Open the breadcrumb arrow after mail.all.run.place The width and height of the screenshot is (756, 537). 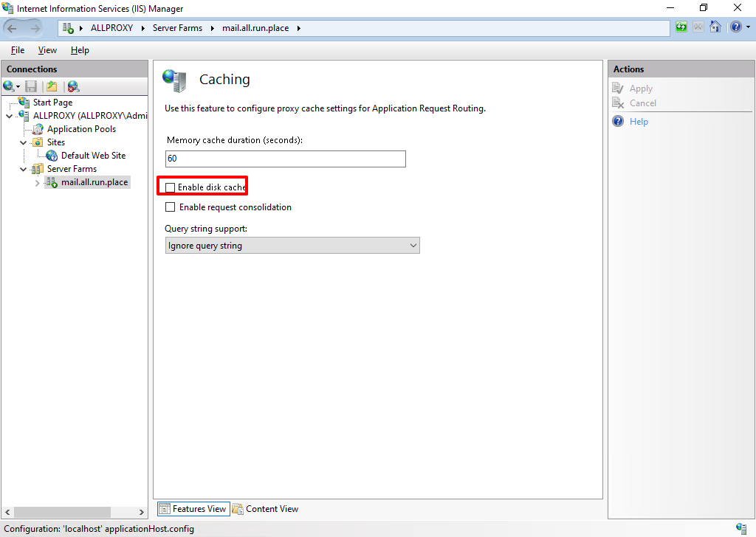point(299,29)
